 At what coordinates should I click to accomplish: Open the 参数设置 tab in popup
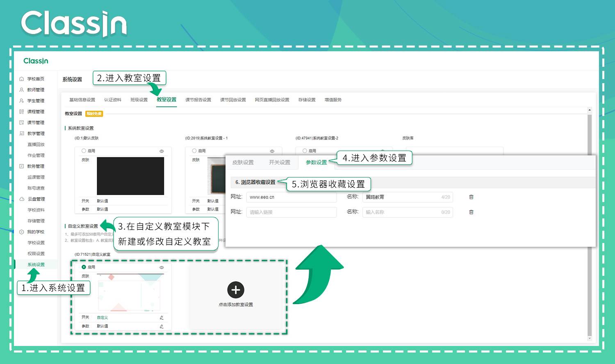tap(316, 162)
